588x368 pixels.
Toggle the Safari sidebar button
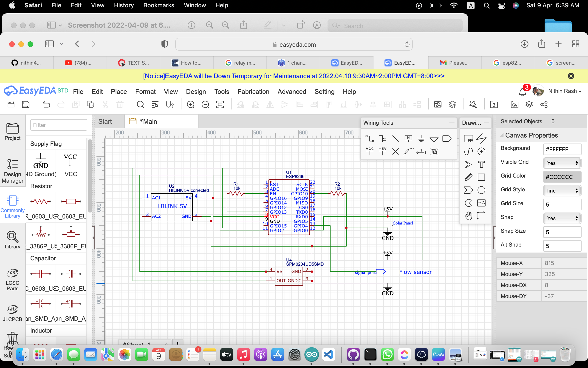tap(49, 44)
